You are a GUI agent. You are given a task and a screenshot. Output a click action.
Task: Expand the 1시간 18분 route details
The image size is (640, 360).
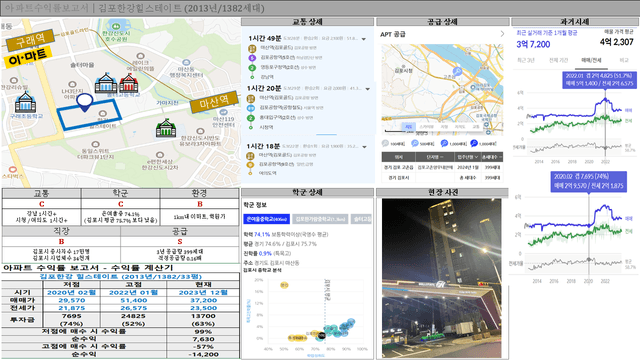pos(364,147)
